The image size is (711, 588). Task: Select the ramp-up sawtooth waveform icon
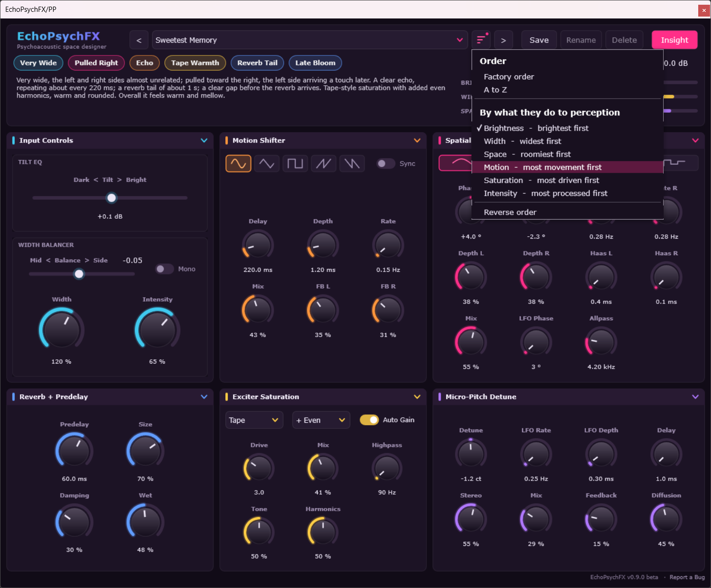point(323,164)
